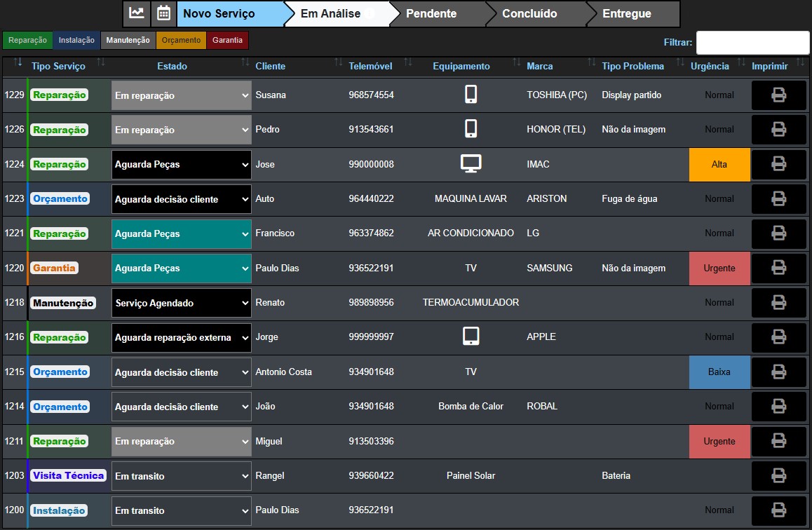Open Estado dropdown for Jose's row

181,165
